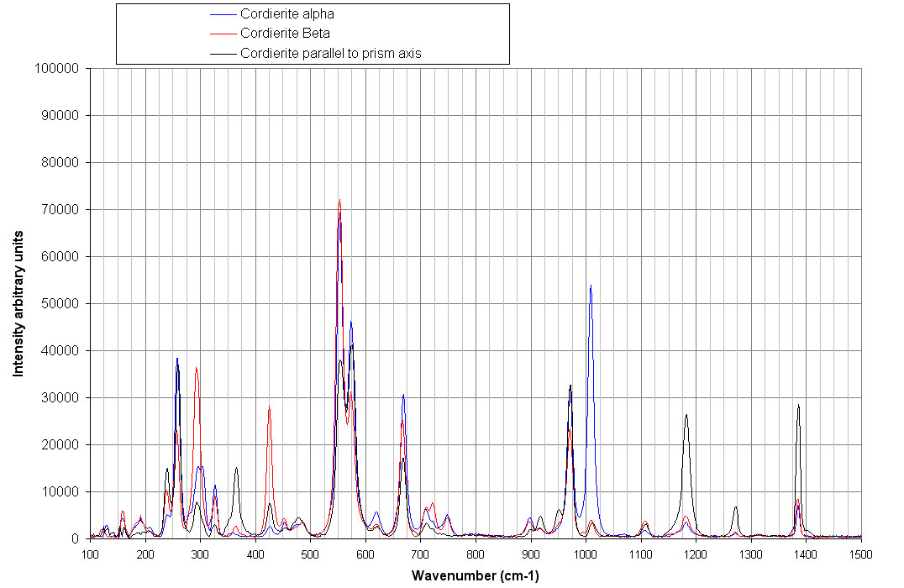Click the 1500 label on the X-axis

861,554
